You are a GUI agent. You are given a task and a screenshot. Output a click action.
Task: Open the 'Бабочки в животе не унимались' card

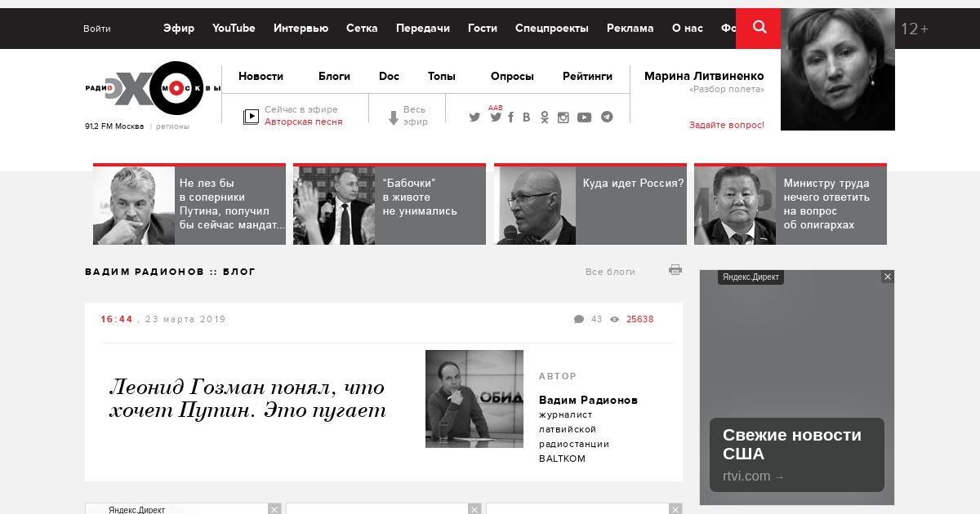pyautogui.click(x=390, y=204)
